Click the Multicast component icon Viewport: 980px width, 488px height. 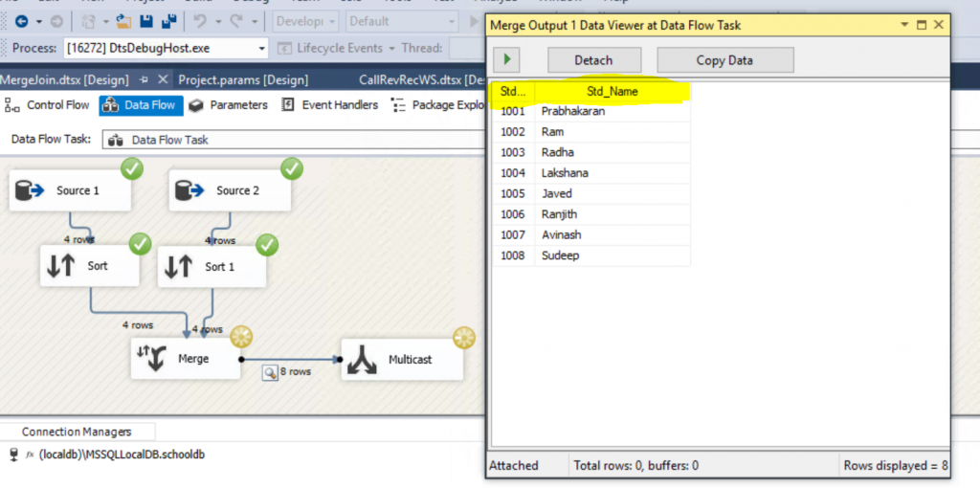click(361, 360)
